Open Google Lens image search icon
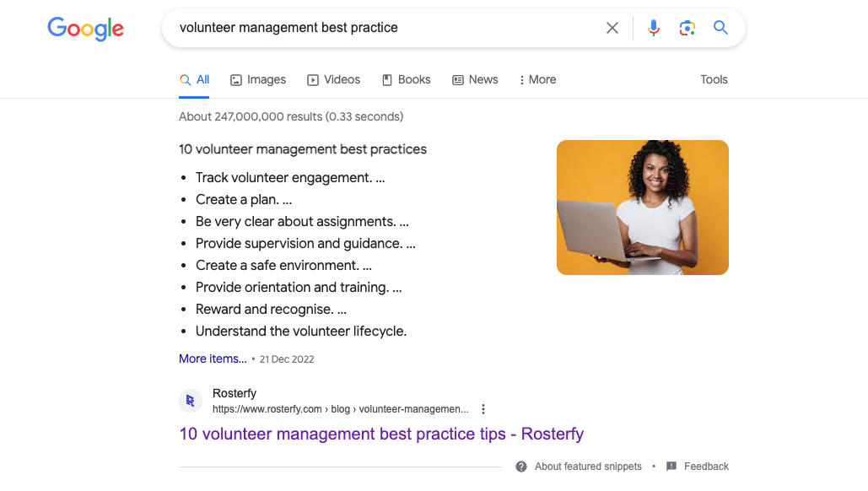This screenshot has width=868, height=491. tap(687, 28)
